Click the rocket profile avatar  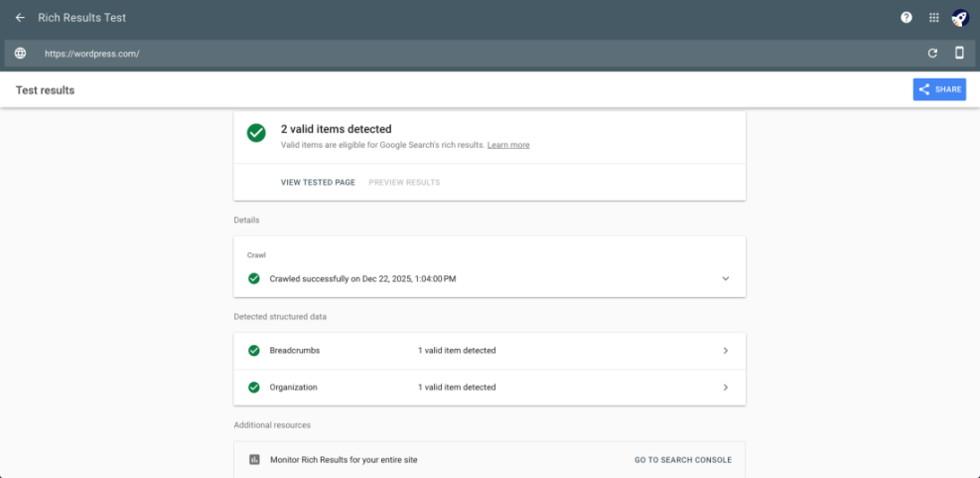(960, 18)
